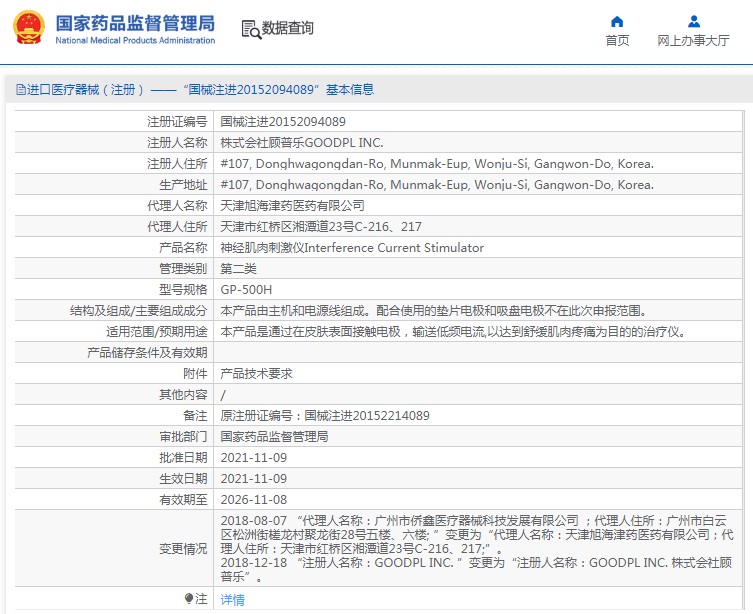The image size is (753, 614).
Task: Click the 结构及组成 description text
Action: click(433, 311)
